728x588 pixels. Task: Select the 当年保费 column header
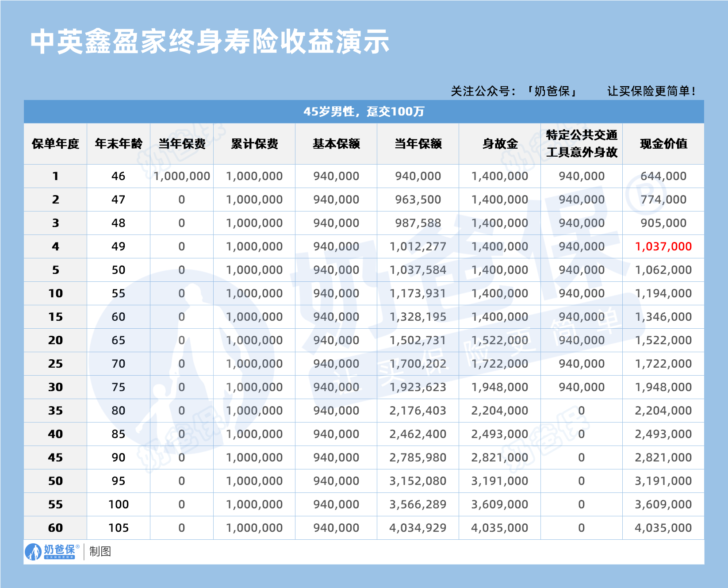[x=182, y=144]
